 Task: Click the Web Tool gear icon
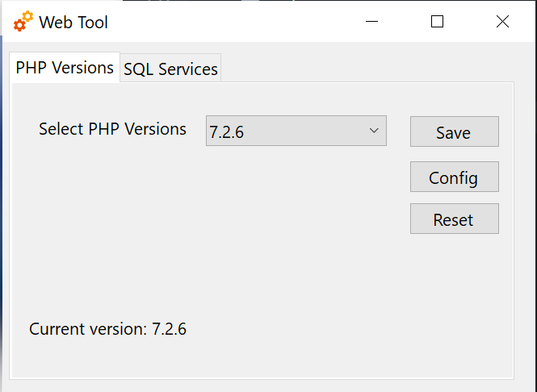(23, 22)
